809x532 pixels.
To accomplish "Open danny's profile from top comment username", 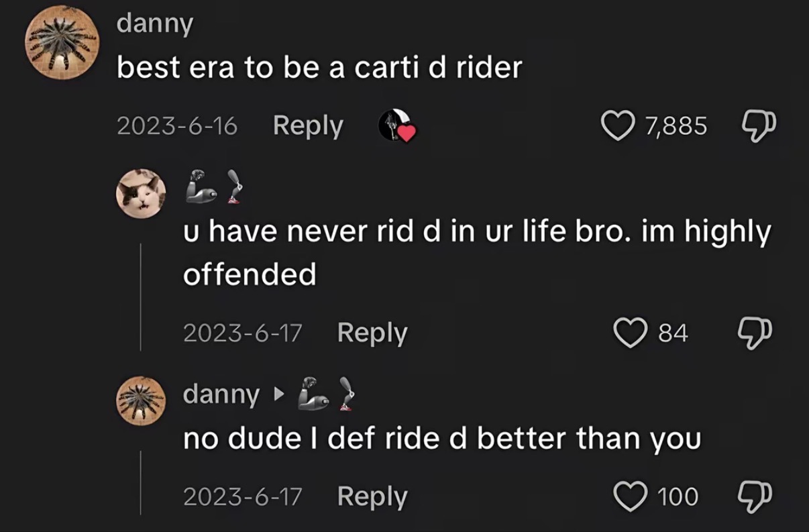I will coord(155,23).
